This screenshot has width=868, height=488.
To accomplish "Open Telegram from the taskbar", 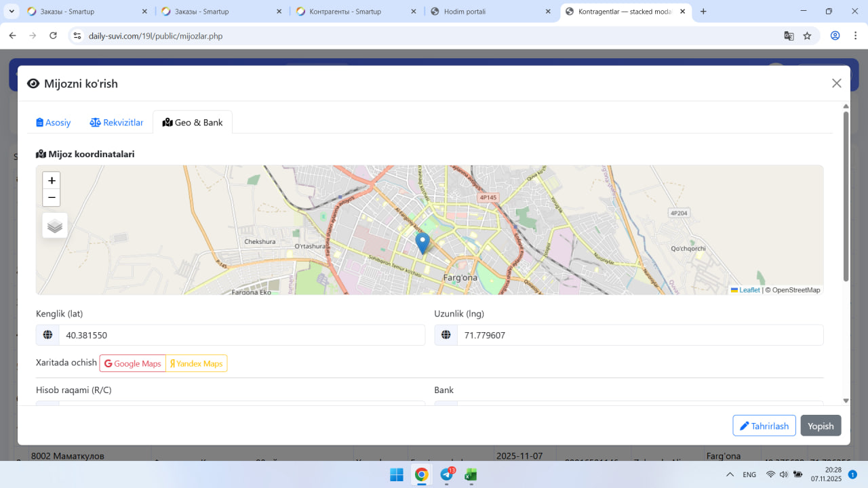I will tap(447, 474).
